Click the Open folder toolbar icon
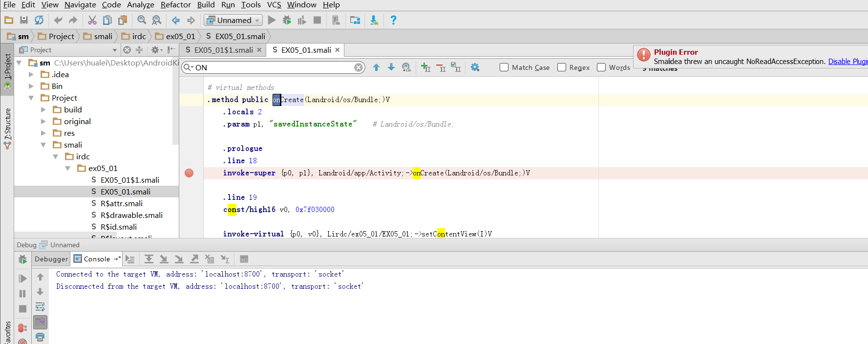This screenshot has height=344, width=868. pos(9,20)
